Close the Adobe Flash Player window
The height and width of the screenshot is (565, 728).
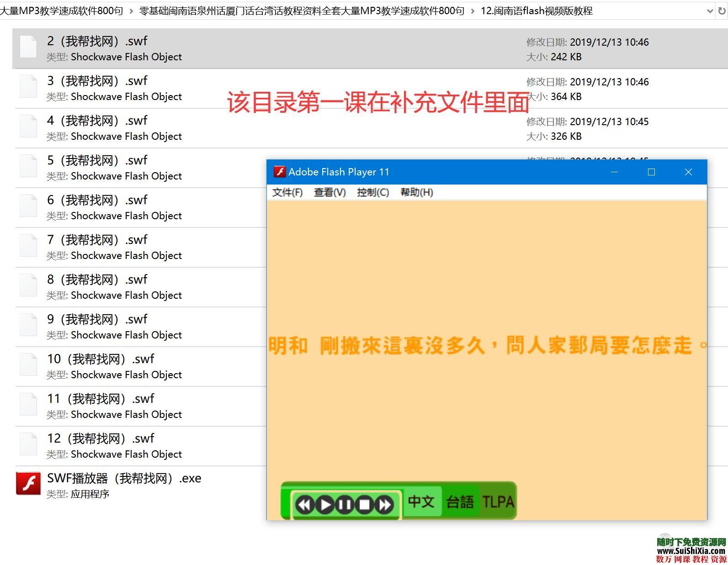pos(688,172)
